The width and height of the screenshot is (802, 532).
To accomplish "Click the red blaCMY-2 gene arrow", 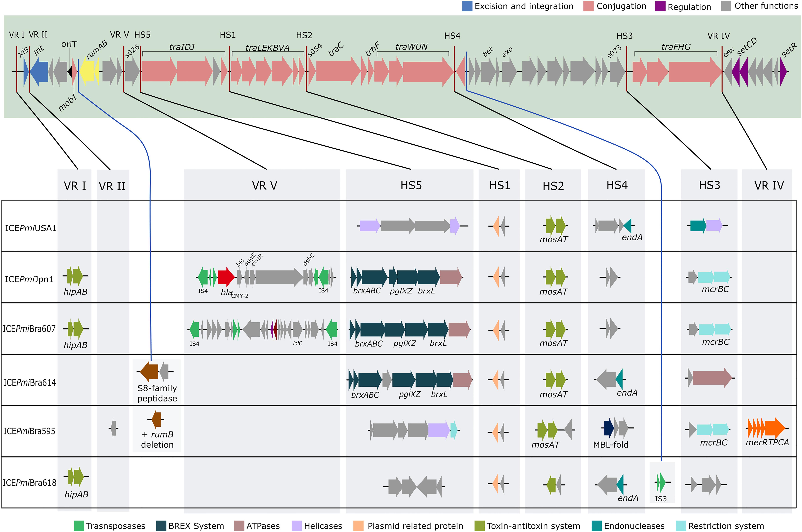I will click(x=226, y=277).
